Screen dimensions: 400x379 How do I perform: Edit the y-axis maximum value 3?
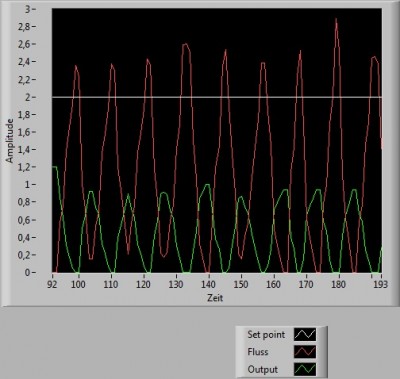point(27,9)
